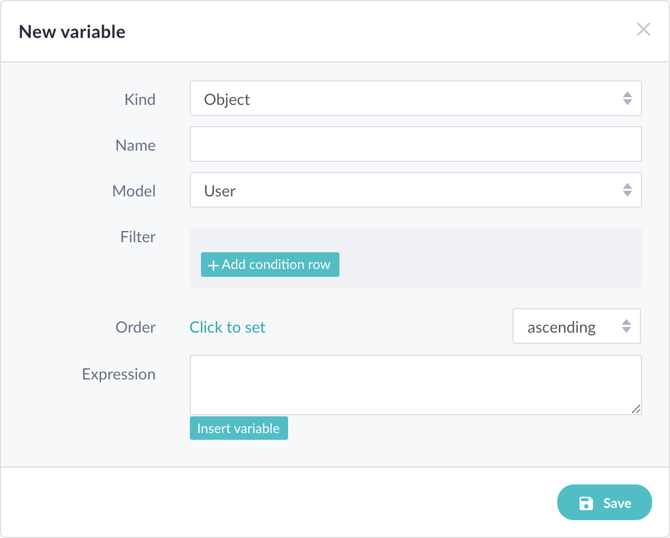Click the Expression field label
670x538 pixels.
tap(119, 374)
